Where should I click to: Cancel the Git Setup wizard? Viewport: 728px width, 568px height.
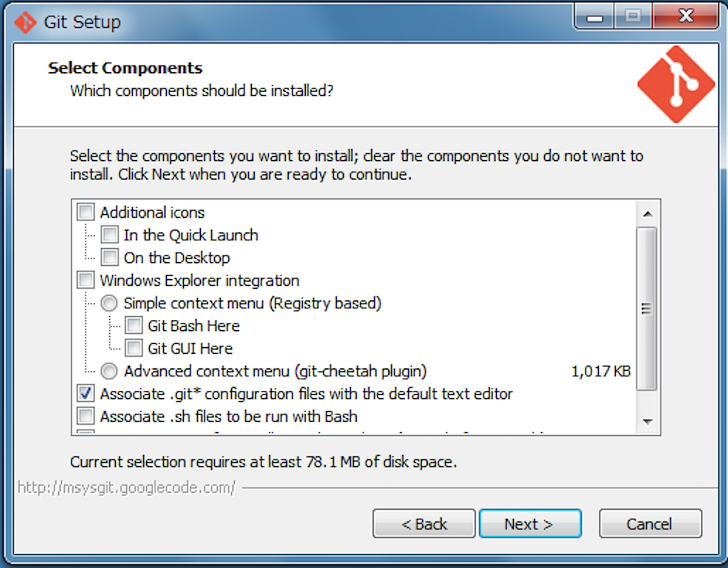tap(650, 524)
